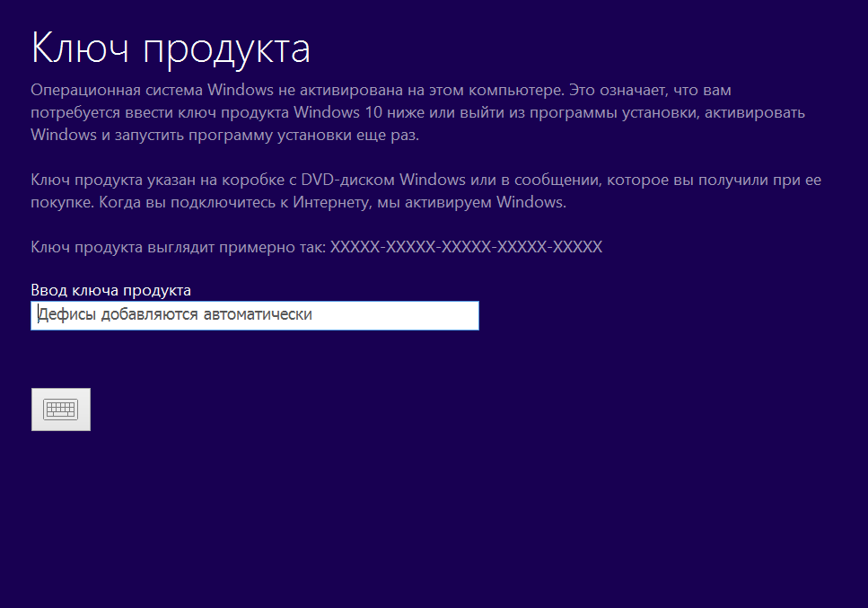This screenshot has height=608, width=868.
Task: Click the 'Ввод ключа продукта' label
Action: coord(110,290)
